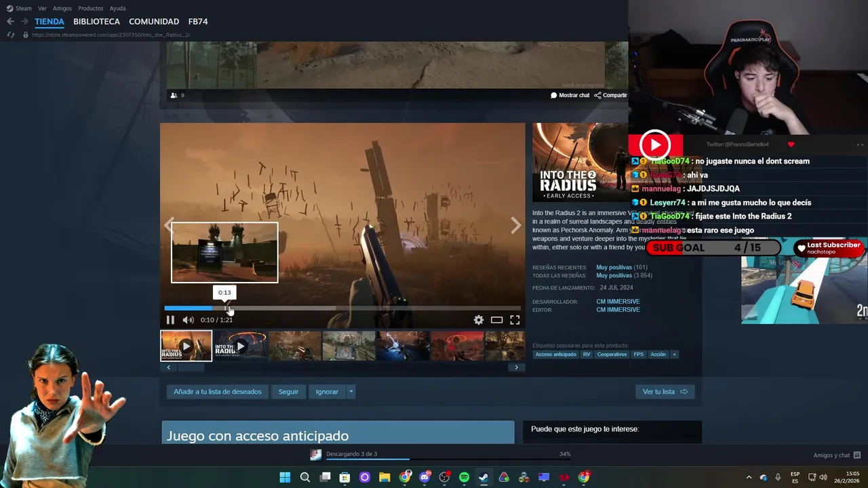Open the FB74 profile tab

click(x=198, y=22)
